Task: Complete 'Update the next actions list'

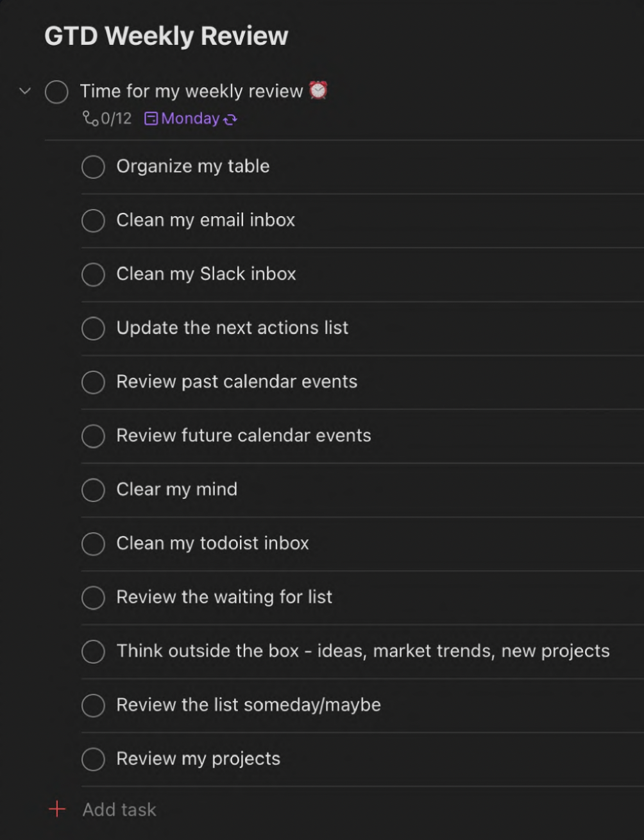Action: click(x=93, y=328)
